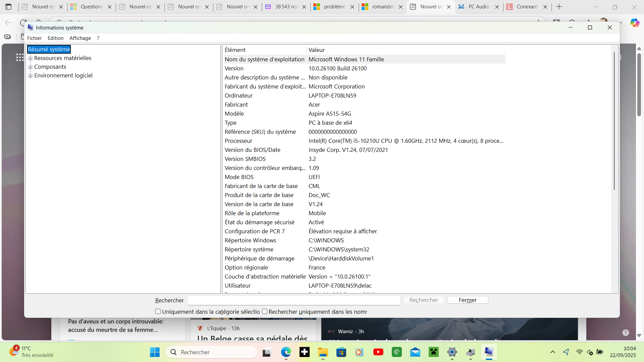644x362 pixels.
Task: Switch to the Questions browser tab
Action: tap(91, 7)
